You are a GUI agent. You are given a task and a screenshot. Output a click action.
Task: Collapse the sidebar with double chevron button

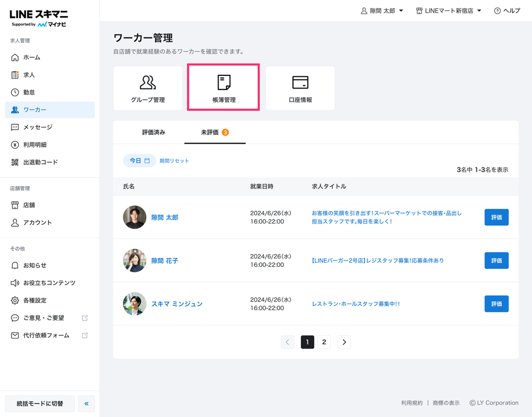point(86,403)
